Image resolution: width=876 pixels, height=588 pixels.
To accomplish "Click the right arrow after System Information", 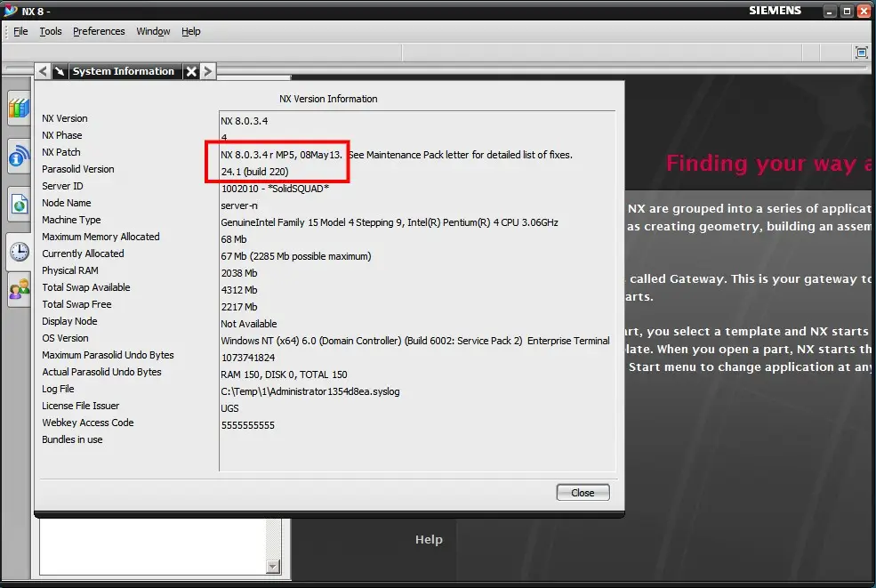I will pyautogui.click(x=208, y=71).
